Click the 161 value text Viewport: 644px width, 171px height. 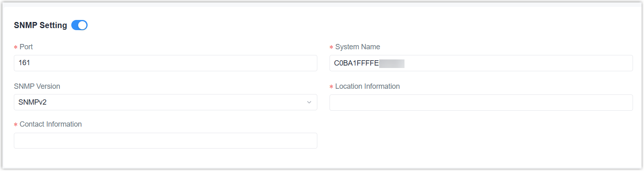24,63
